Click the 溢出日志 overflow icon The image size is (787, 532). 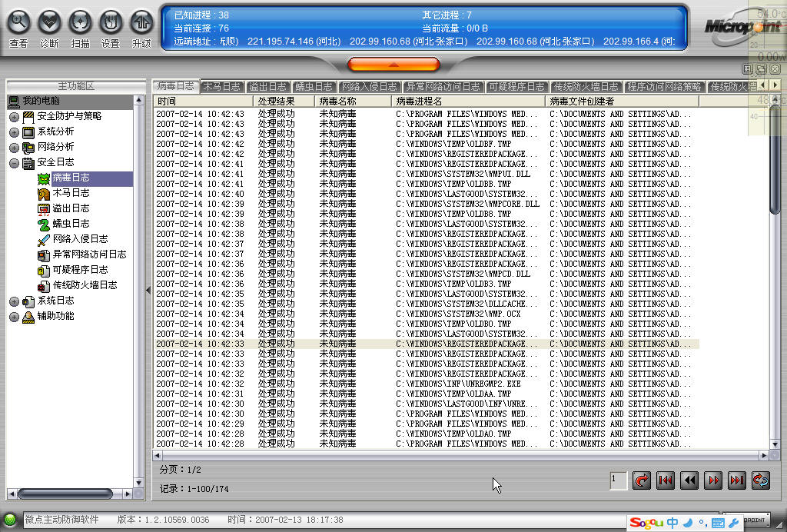coord(44,209)
